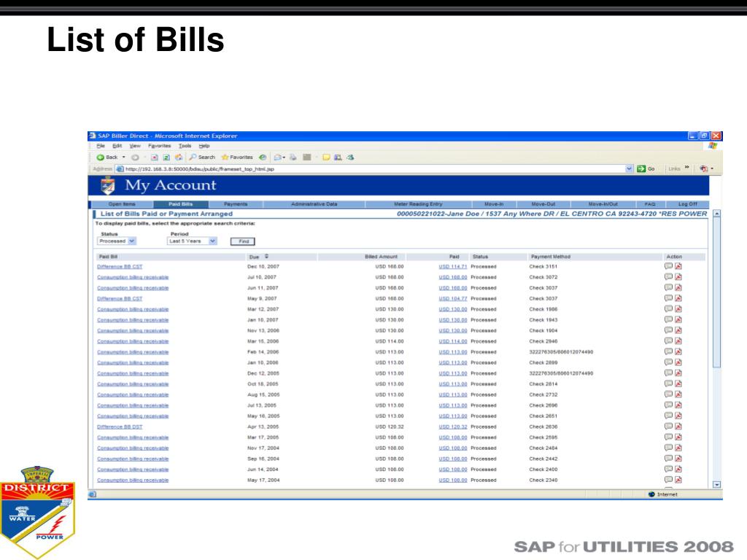Go to the Payments tab

coord(236,204)
